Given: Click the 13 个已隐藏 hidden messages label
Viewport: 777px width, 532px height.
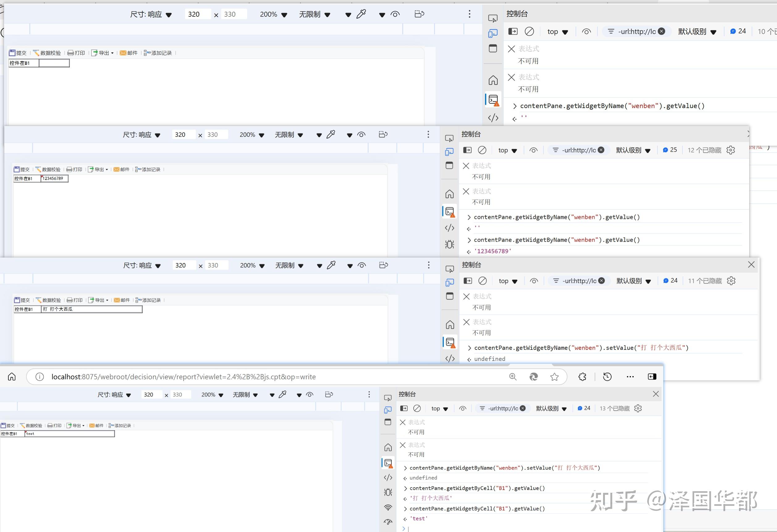Looking at the screenshot, I should pos(614,408).
